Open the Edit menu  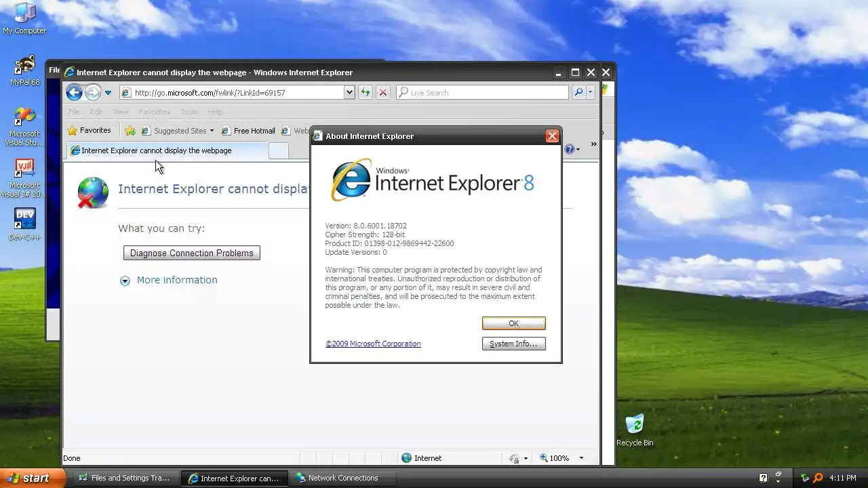coord(96,112)
